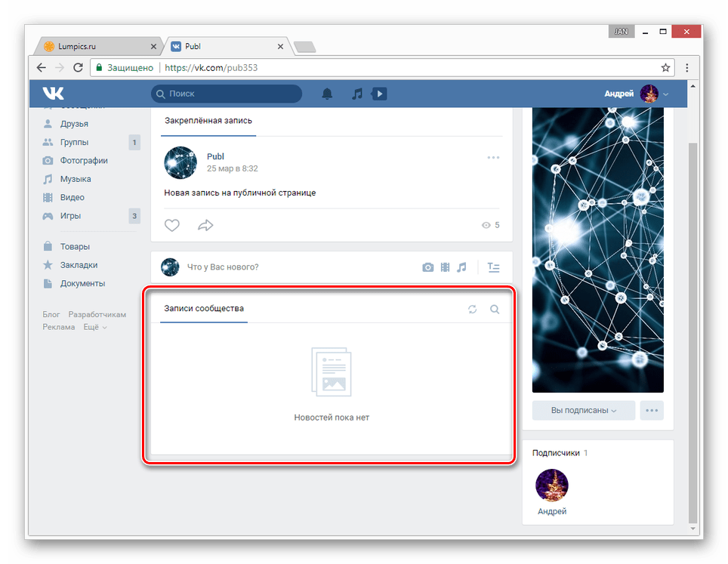728x564 pixels.
Task: Select the 'Записи сообщества' tab
Action: (204, 309)
